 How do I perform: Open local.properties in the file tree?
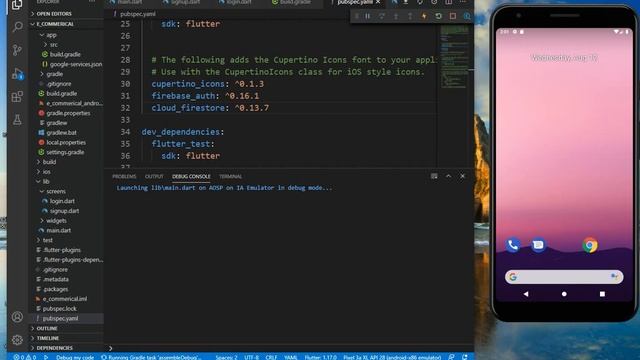click(66, 142)
